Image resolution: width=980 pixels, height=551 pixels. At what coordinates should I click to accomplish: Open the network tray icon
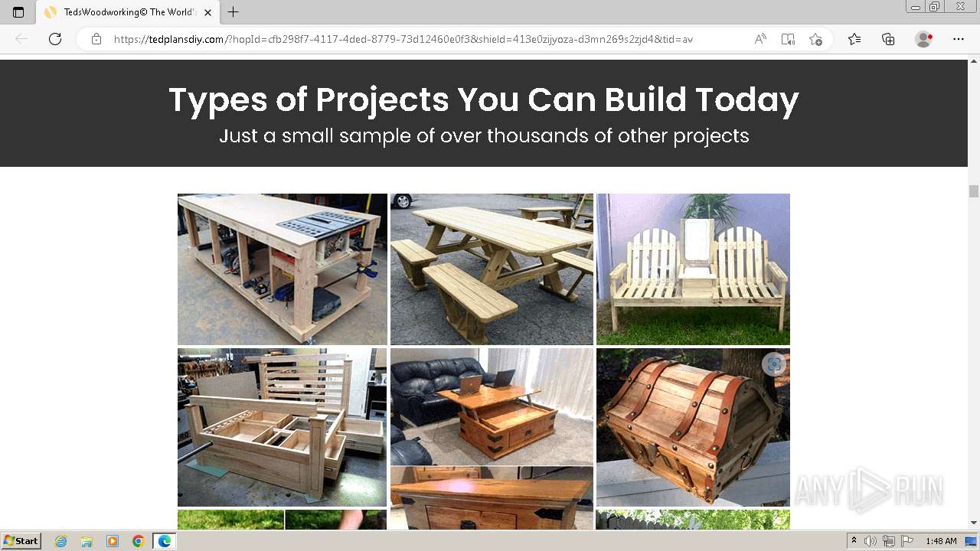(x=889, y=541)
